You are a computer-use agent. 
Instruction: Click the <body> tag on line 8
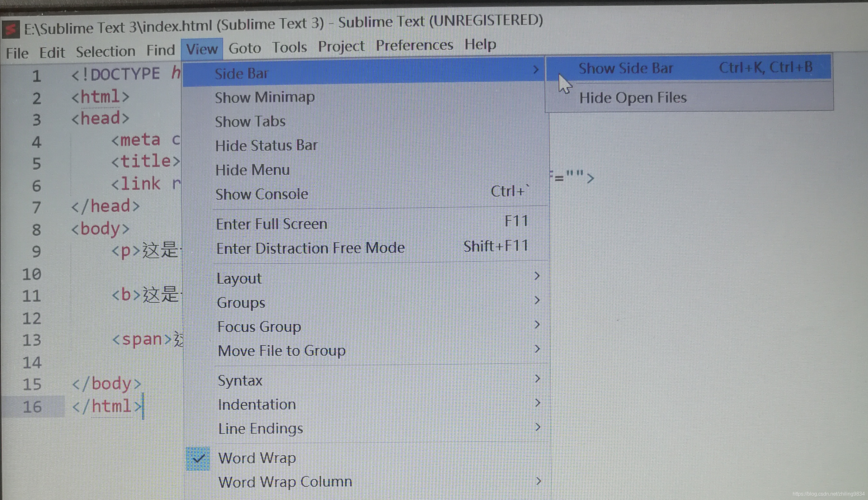tap(100, 229)
